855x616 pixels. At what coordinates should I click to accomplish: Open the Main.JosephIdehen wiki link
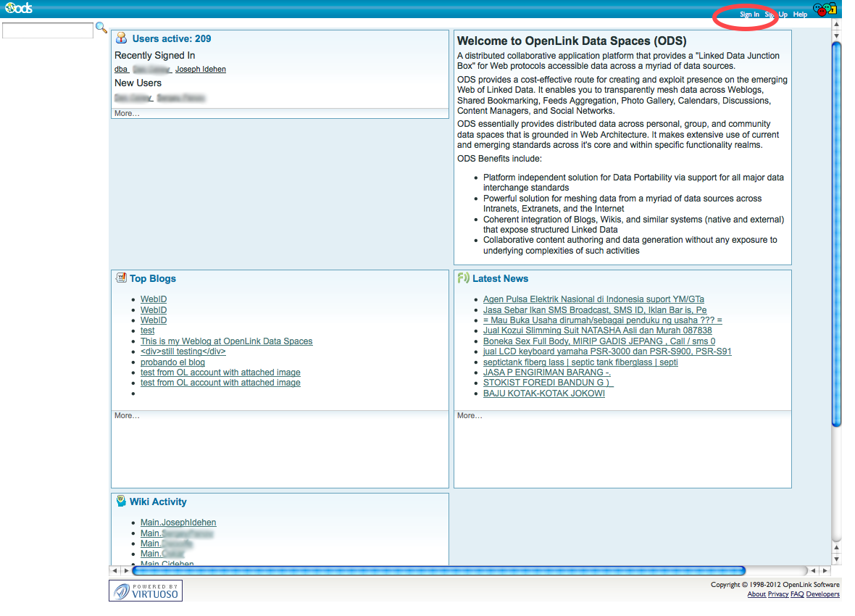(178, 523)
